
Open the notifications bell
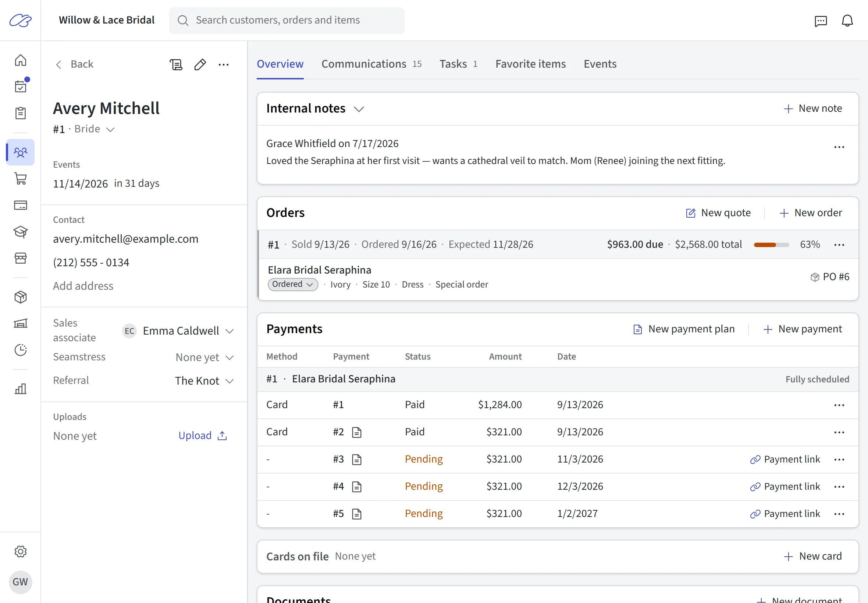[x=847, y=20]
